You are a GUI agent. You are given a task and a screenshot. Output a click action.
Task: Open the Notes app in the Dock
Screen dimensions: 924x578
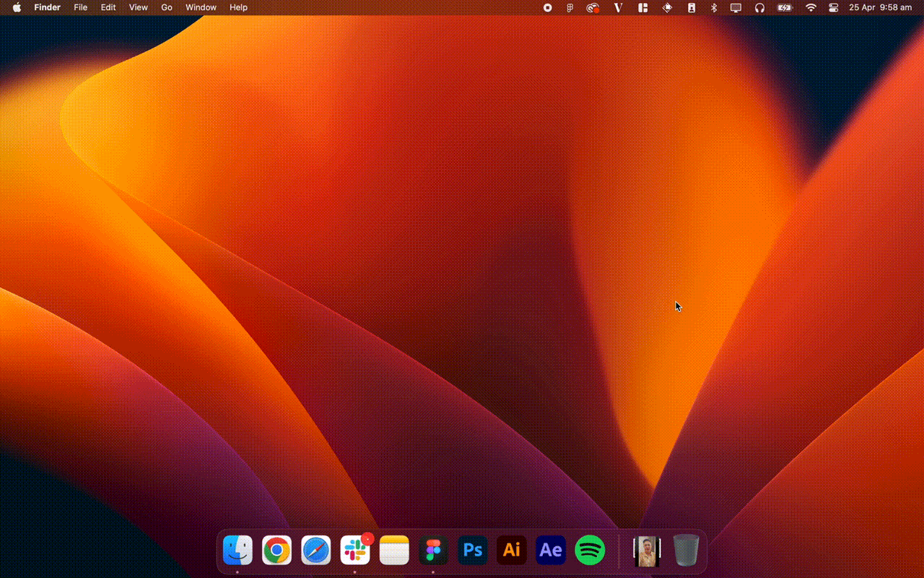(394, 551)
